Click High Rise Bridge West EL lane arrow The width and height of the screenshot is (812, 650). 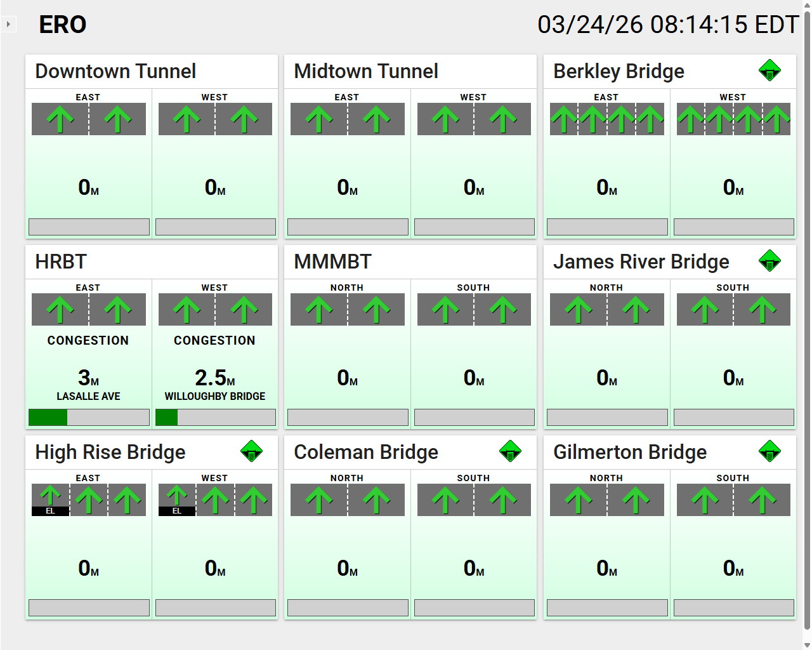pyautogui.click(x=177, y=498)
